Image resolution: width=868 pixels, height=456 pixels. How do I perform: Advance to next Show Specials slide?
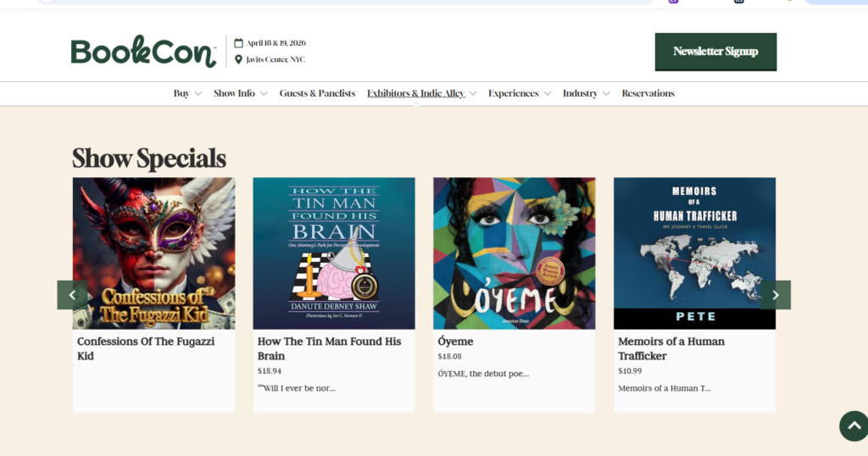776,295
